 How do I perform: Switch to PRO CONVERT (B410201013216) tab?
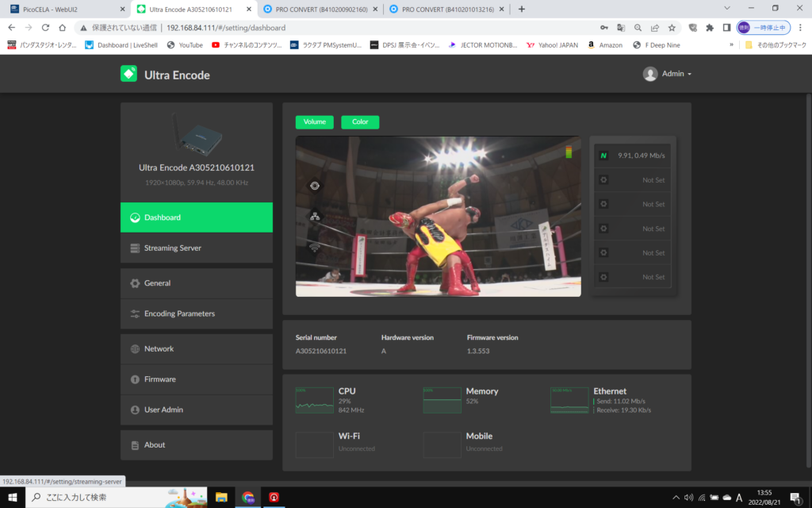click(446, 10)
